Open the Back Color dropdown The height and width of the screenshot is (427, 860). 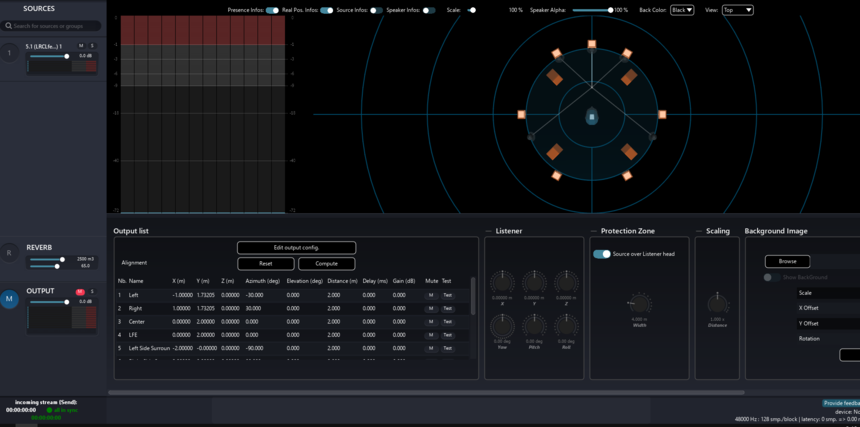click(x=682, y=10)
